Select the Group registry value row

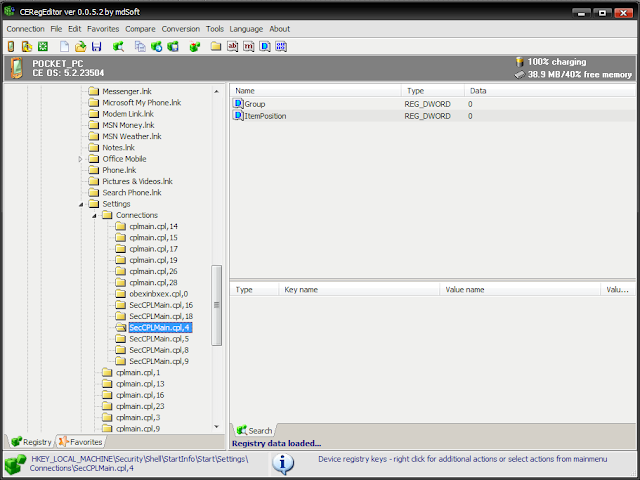[x=433, y=104]
